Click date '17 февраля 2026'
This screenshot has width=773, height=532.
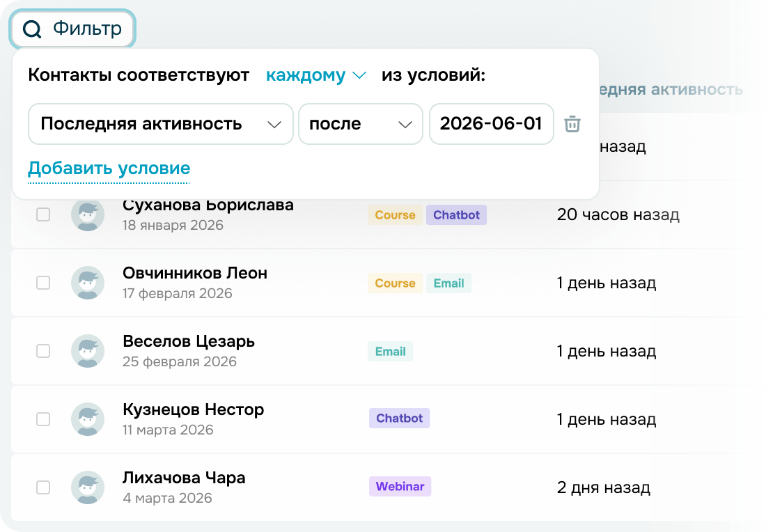coord(177,293)
